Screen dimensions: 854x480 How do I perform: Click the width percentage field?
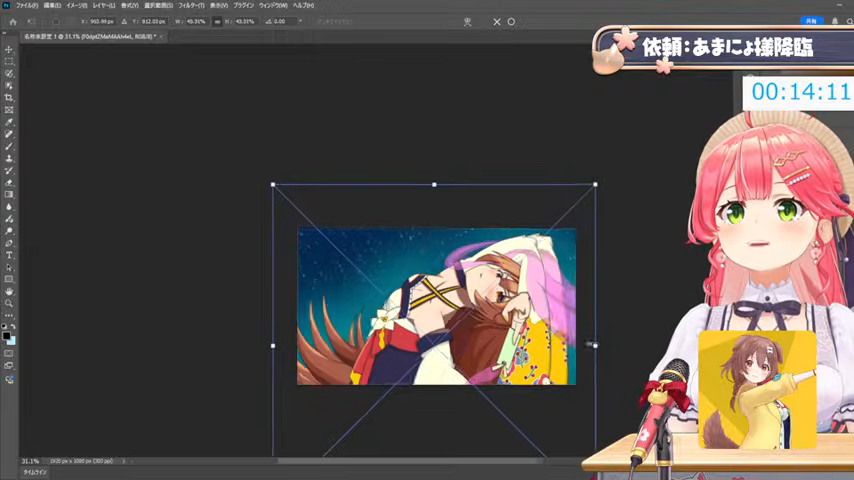coord(196,22)
